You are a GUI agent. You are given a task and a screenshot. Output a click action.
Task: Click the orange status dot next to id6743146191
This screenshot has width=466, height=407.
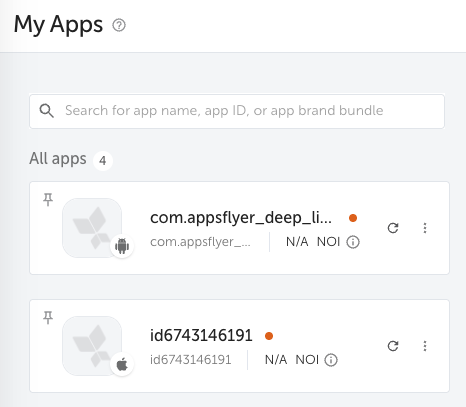pyautogui.click(x=269, y=336)
